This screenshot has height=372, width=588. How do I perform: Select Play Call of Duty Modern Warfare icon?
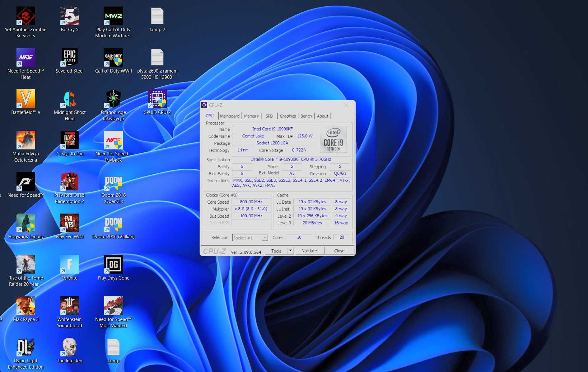pos(114,22)
